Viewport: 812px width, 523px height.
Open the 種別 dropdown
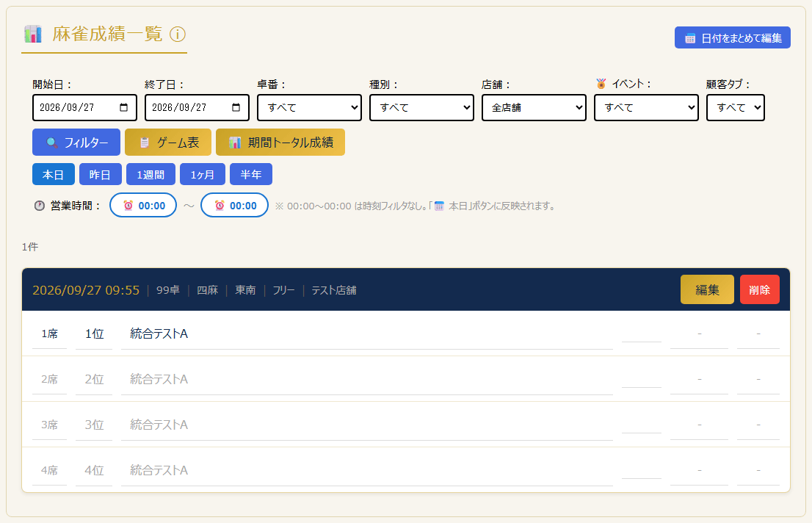pos(421,108)
